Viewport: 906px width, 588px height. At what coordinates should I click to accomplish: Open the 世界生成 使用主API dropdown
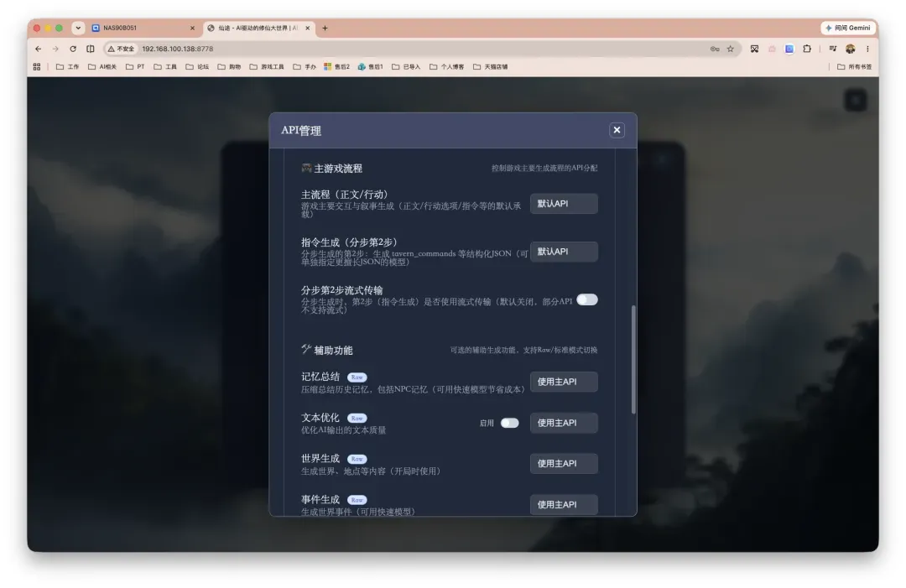pos(564,463)
